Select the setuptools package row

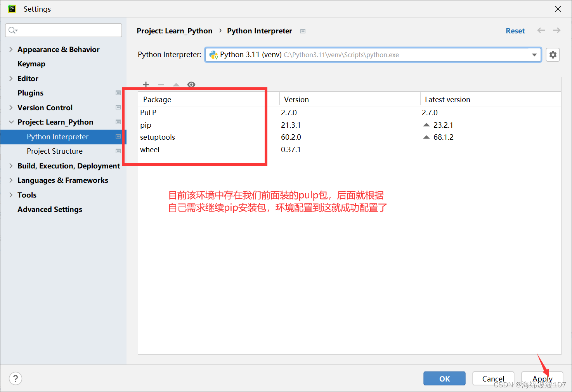coord(349,137)
